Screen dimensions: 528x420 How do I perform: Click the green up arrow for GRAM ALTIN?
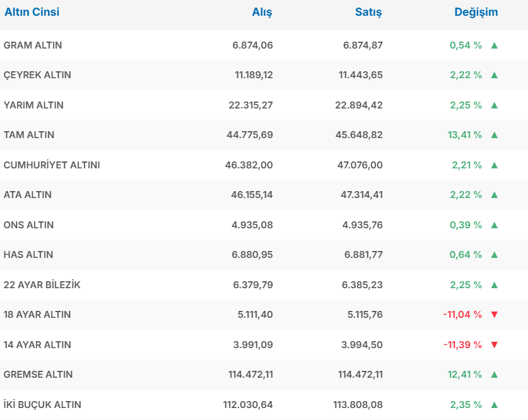coord(494,45)
